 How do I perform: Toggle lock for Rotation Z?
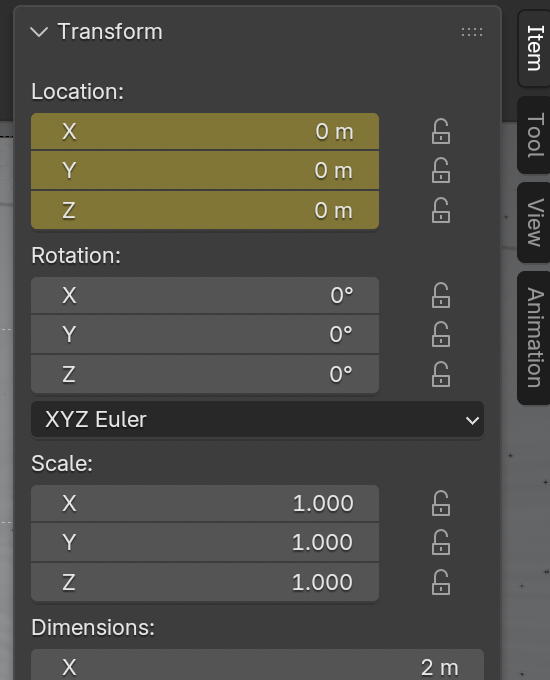pos(441,374)
